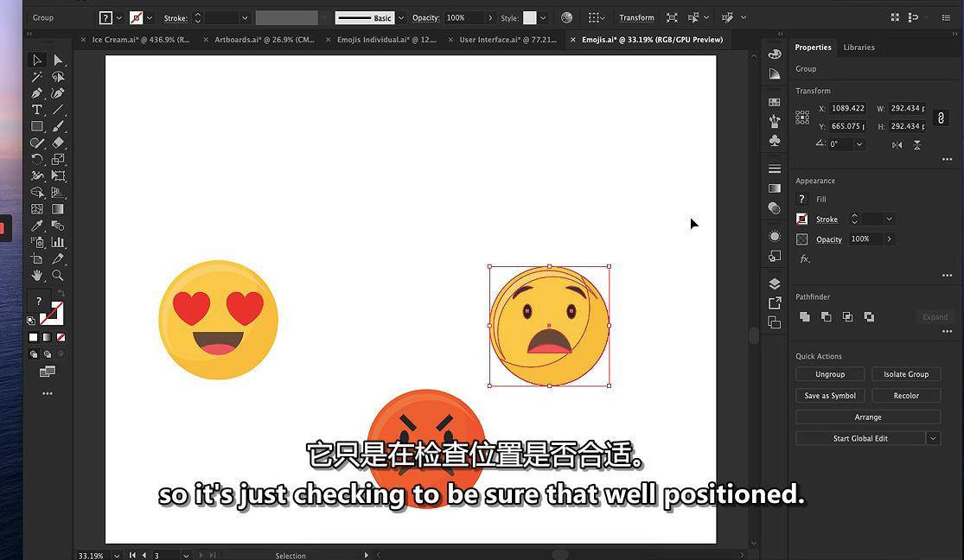Open the rotation angle dropdown

click(859, 144)
